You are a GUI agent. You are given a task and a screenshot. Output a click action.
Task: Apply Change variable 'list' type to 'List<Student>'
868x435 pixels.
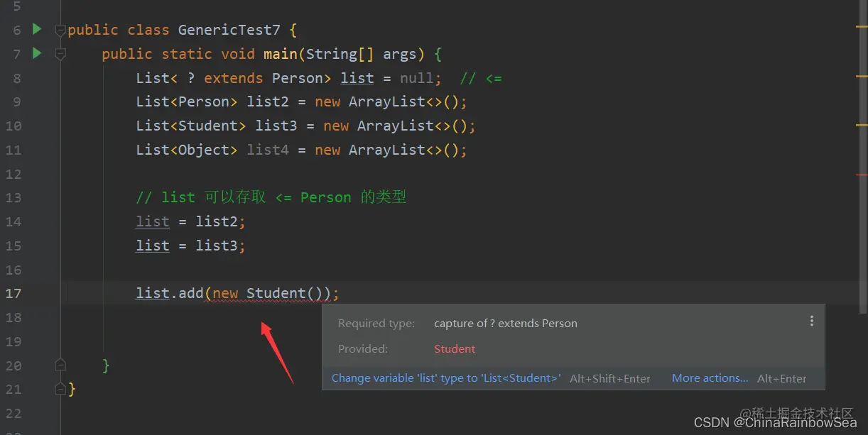(x=446, y=378)
